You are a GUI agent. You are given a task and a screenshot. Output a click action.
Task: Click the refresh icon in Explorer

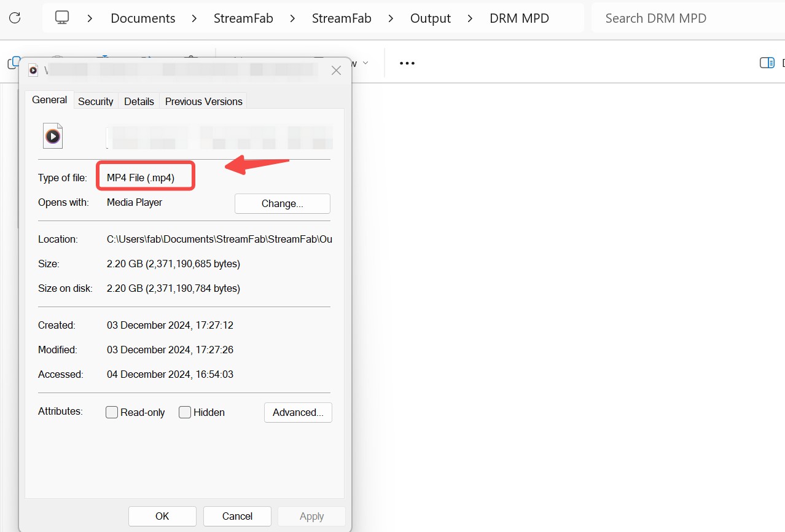point(15,18)
